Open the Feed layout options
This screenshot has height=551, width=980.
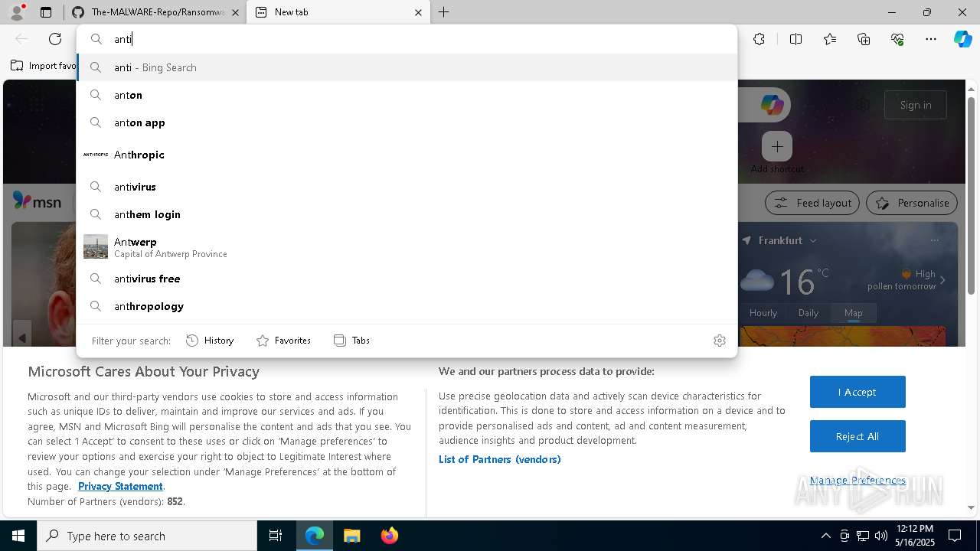tap(812, 203)
